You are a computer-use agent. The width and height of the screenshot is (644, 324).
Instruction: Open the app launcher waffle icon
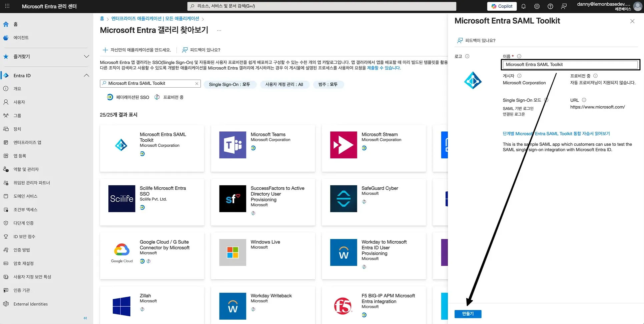[7, 6]
